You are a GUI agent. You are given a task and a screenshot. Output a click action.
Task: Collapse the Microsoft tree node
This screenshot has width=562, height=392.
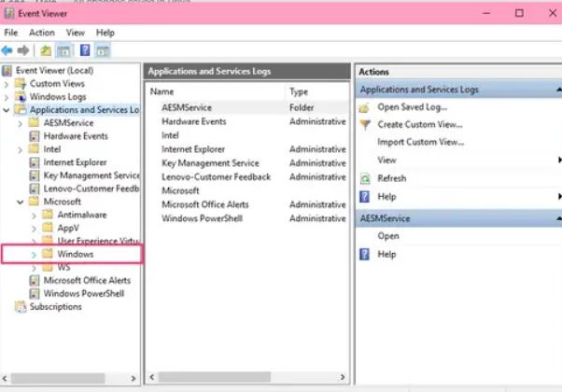[21, 203]
